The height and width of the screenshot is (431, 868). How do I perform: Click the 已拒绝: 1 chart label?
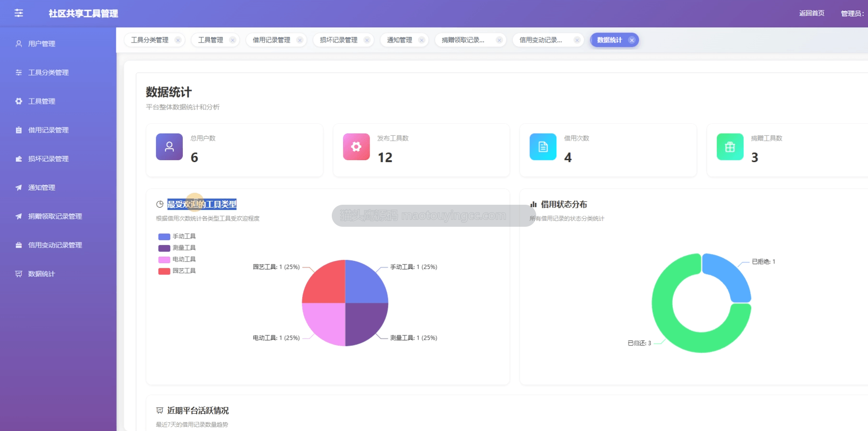point(764,262)
